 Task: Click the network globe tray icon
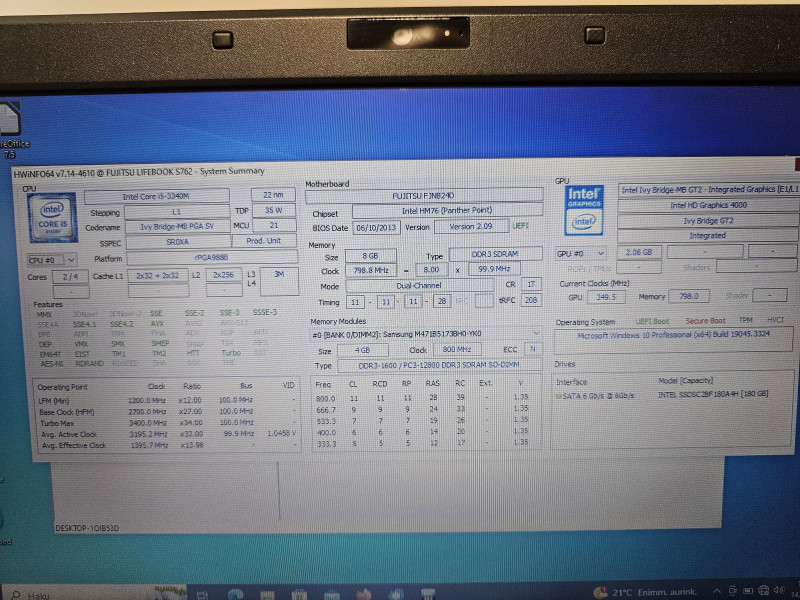point(763,590)
